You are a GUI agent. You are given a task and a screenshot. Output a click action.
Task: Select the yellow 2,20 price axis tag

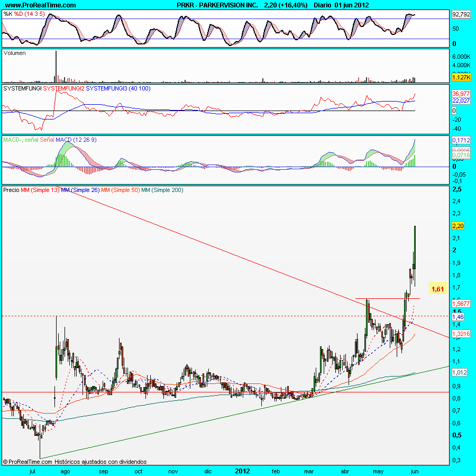(x=458, y=226)
